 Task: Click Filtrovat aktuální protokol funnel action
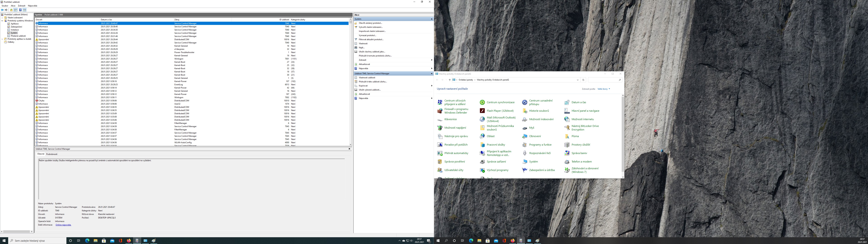point(371,39)
